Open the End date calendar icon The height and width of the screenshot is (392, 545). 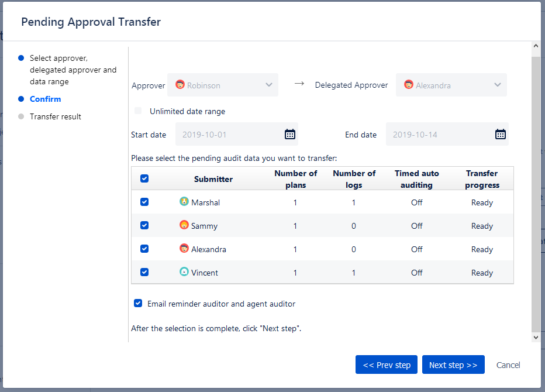[x=501, y=134]
